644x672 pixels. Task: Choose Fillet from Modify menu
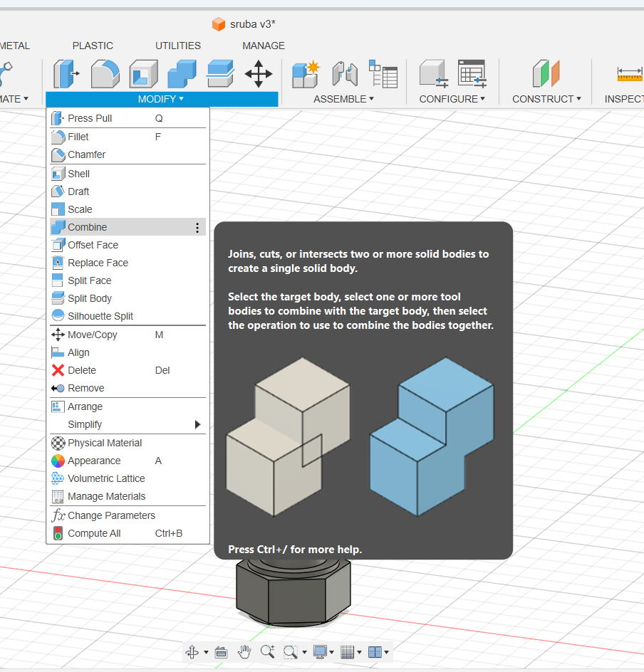click(128, 137)
